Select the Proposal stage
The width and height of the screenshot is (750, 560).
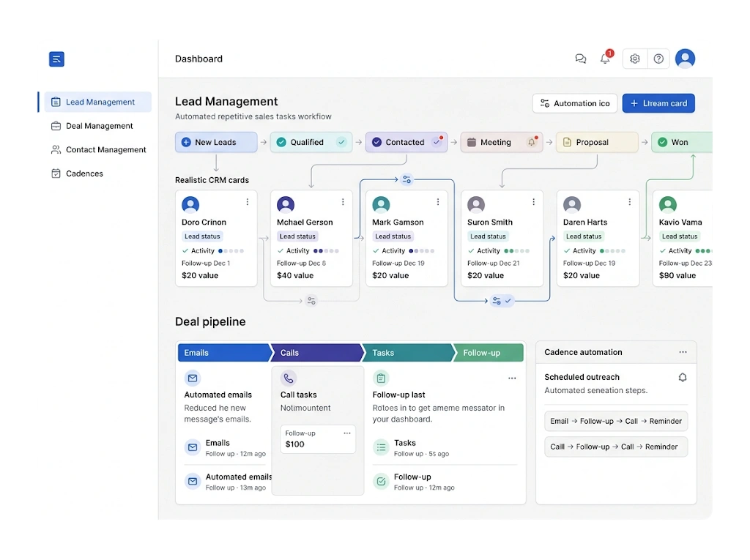click(596, 142)
